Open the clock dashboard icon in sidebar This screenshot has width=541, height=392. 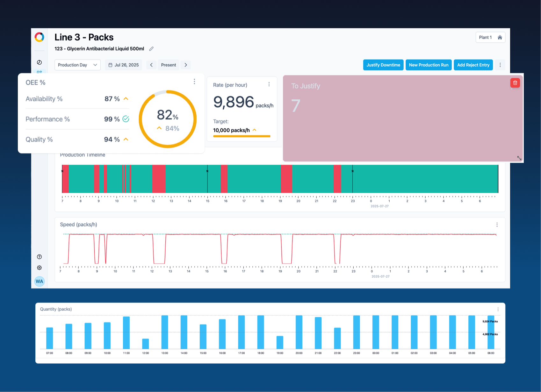[40, 62]
